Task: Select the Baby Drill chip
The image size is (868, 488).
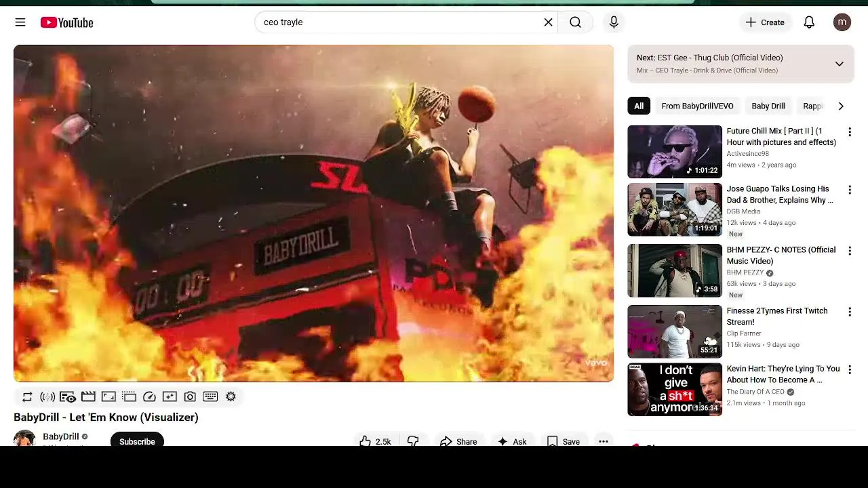Action: [x=768, y=106]
